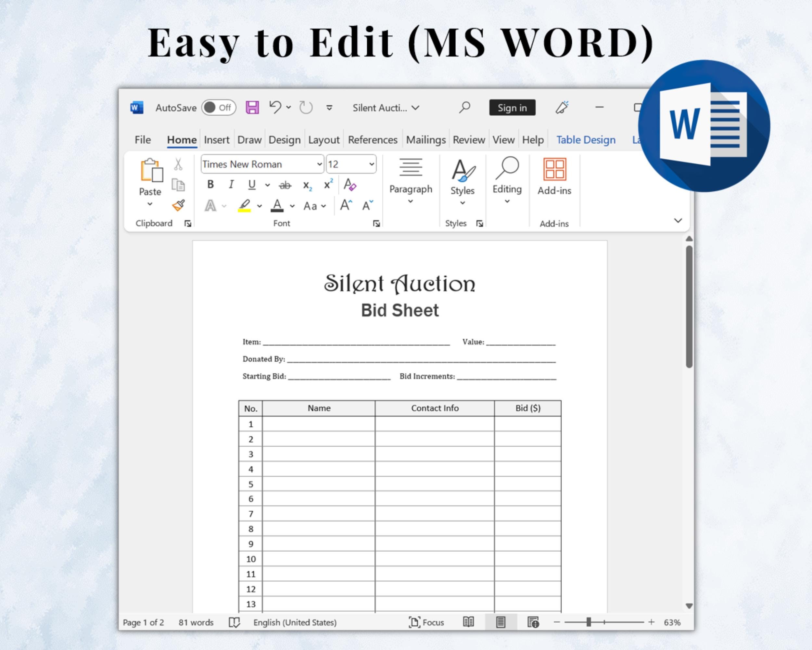Click the Increase Font Size icon

pos(346,205)
